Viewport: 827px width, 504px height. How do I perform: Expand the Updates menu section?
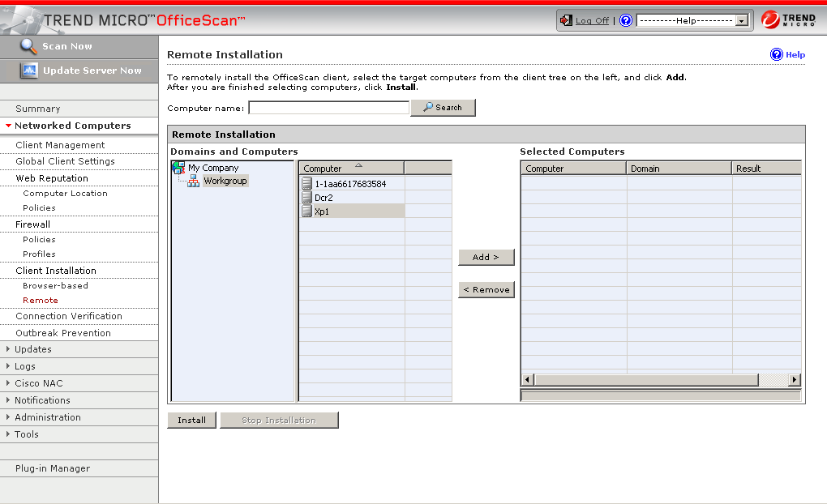coord(8,349)
